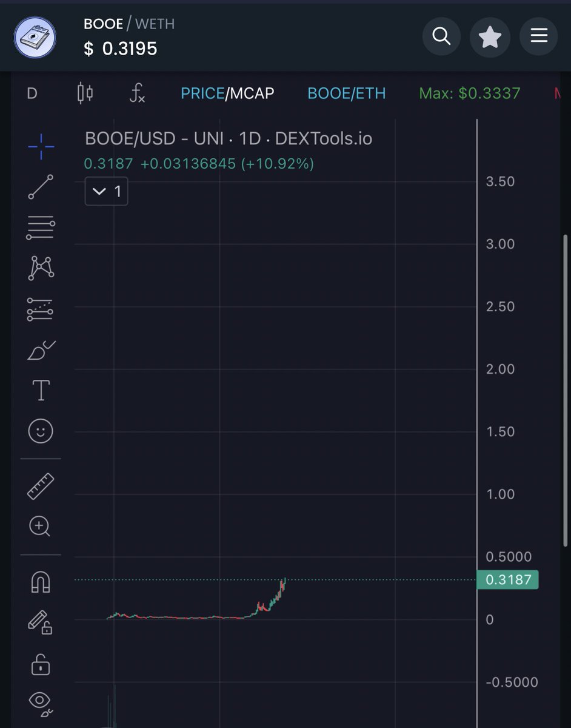Click the 0.3187 current price label
The image size is (571, 728).
pos(508,579)
